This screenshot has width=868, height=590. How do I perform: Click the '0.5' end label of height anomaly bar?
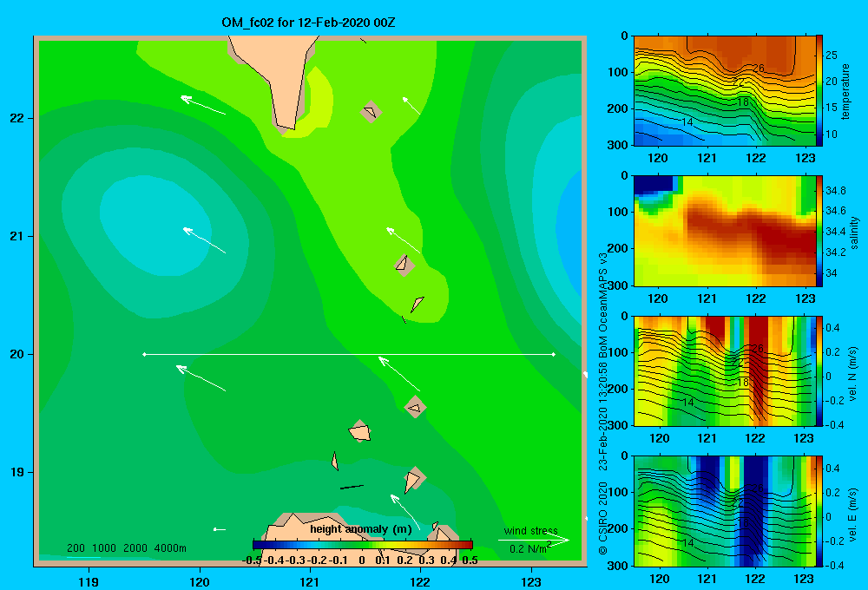(470, 560)
